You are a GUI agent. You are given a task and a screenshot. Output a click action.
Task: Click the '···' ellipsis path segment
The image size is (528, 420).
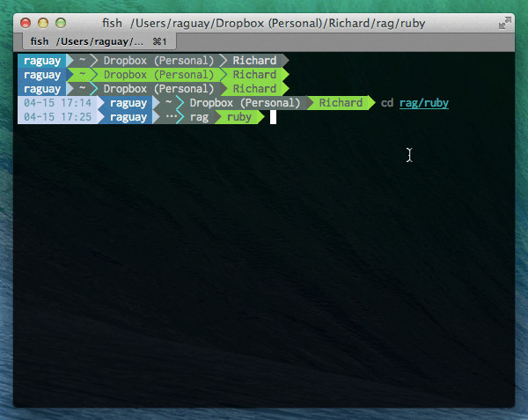172,117
